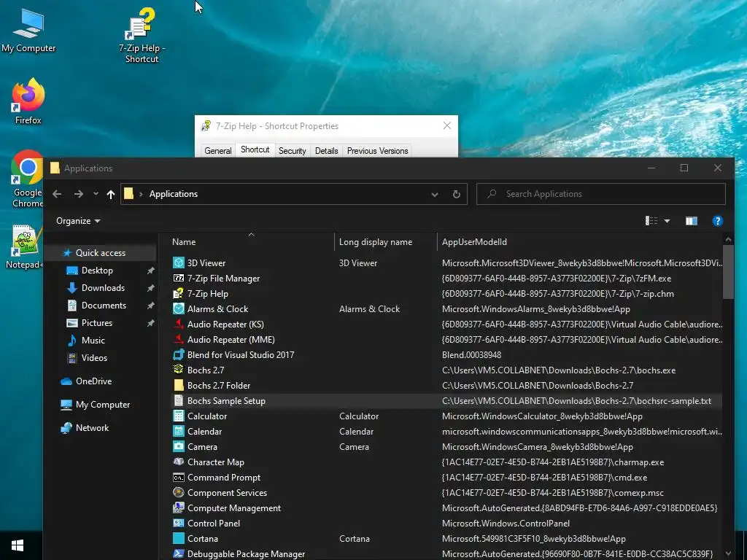This screenshot has height=560, width=747.
Task: Select the 7-Zip Help icon in Applications list
Action: pos(179,293)
